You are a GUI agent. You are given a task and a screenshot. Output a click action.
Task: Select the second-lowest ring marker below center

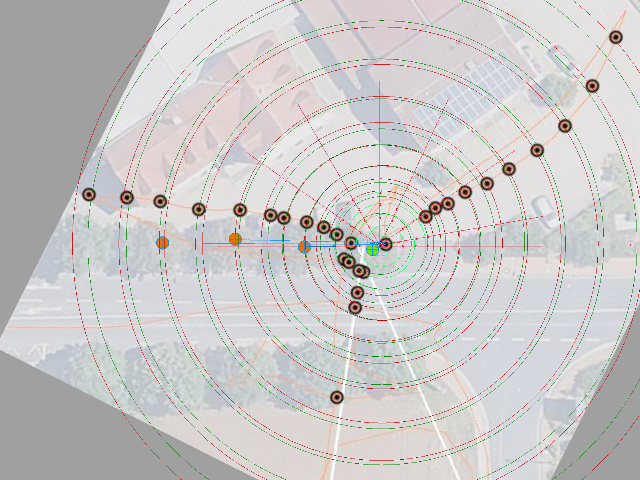[x=355, y=307]
